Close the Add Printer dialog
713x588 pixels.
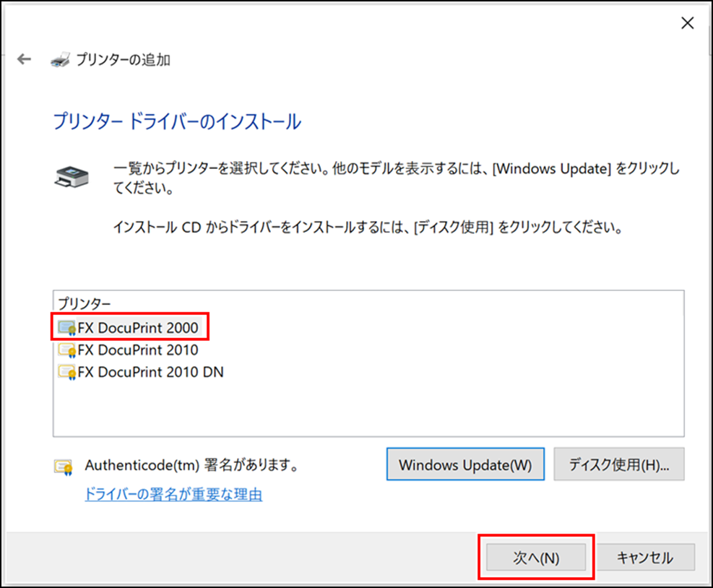point(687,22)
